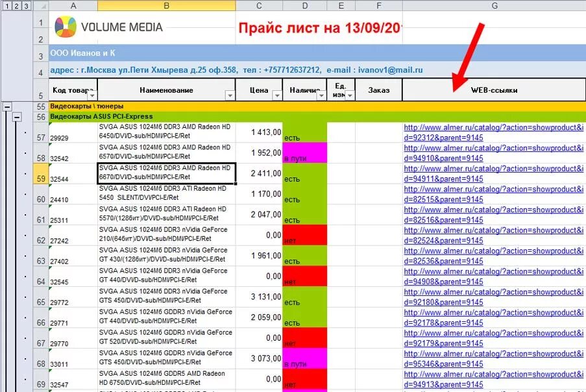Select the ООО Иванов и К cell

tap(317, 53)
